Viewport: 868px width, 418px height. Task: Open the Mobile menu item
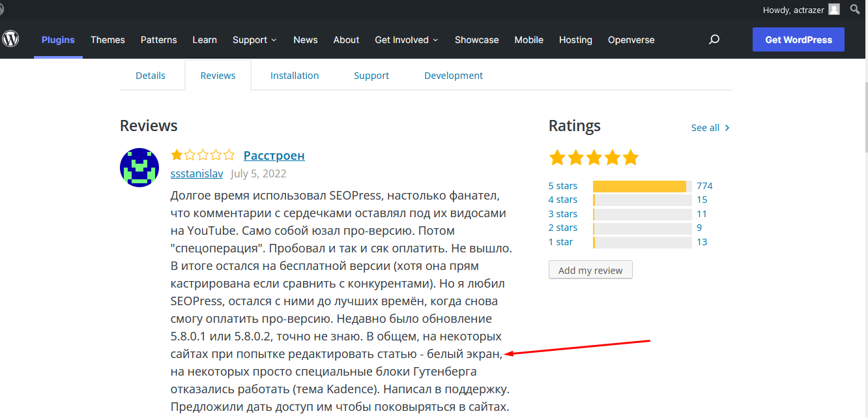[528, 40]
